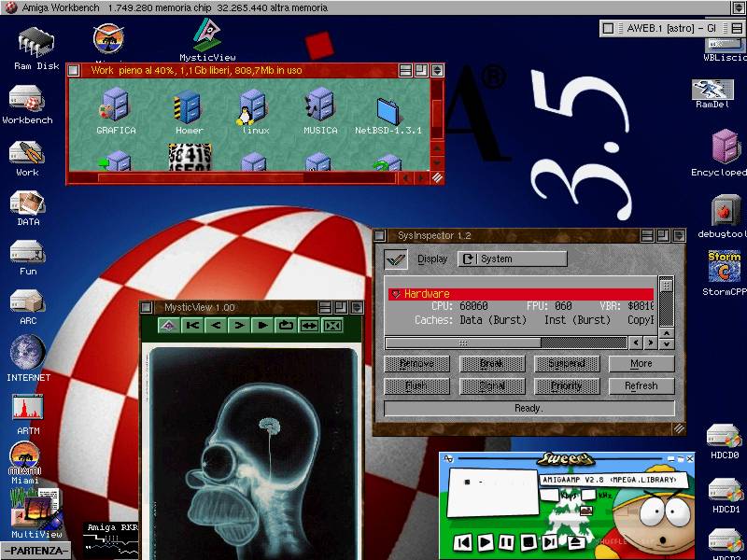Open the Ram Disk desktop icon
The width and height of the screenshot is (747, 560).
pos(36,43)
